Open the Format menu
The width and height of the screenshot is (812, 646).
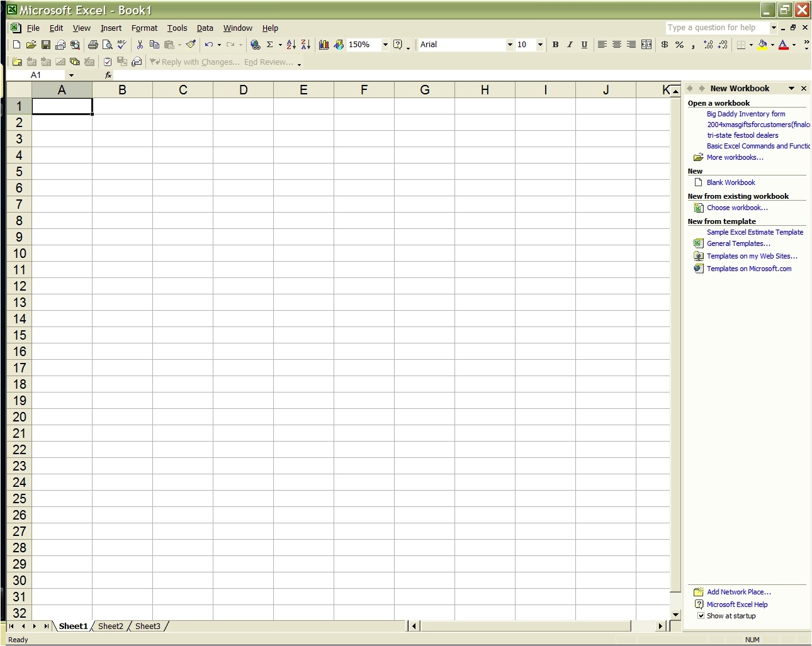click(144, 28)
